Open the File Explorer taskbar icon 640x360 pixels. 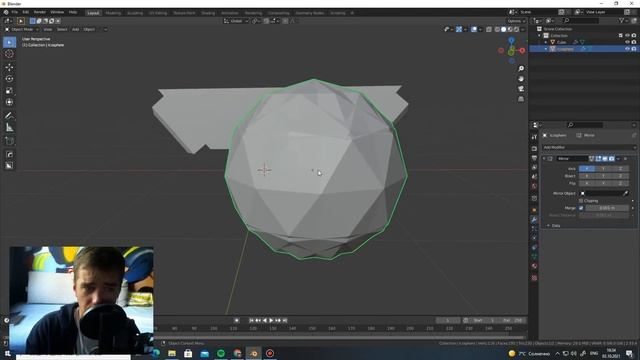tap(172, 353)
